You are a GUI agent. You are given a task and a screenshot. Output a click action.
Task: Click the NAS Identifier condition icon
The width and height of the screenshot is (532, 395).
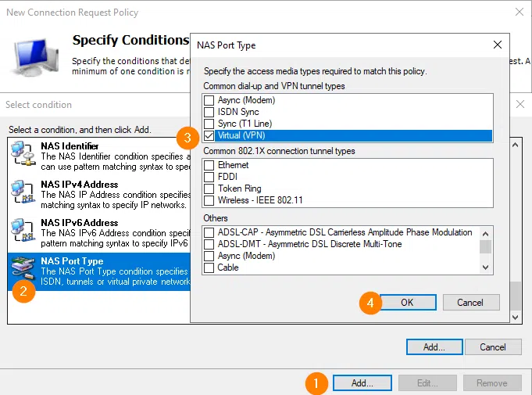tap(23, 154)
